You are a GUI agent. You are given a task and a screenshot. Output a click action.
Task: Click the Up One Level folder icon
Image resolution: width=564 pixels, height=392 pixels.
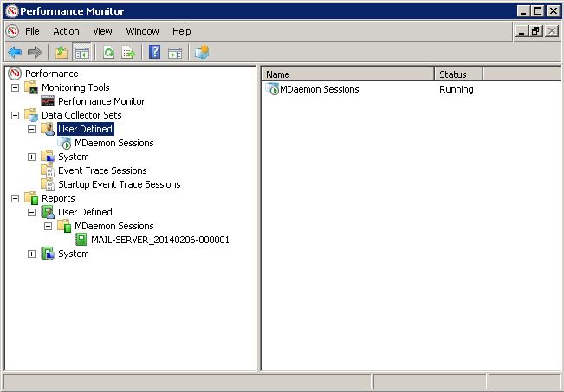[62, 53]
